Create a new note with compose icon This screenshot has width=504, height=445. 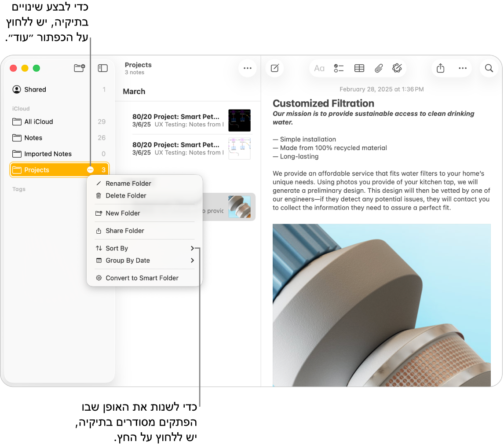pos(275,68)
